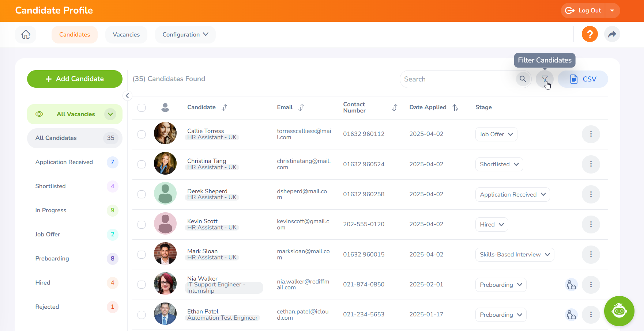
Task: Open the chatbot assistant icon
Action: 619,311
